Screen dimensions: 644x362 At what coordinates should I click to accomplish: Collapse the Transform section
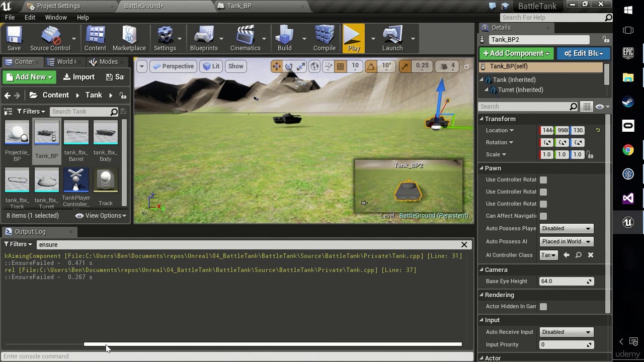(x=481, y=119)
